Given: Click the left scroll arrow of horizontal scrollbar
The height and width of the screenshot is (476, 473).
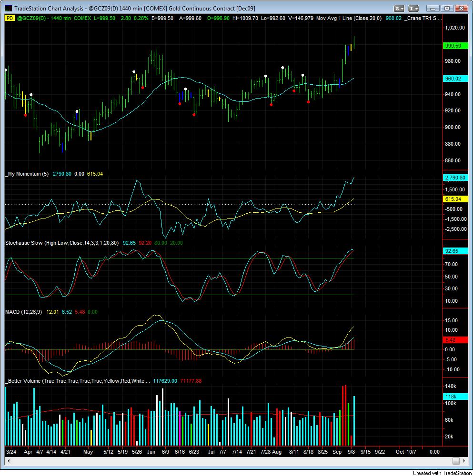Looking at the screenshot, I should (9, 461).
